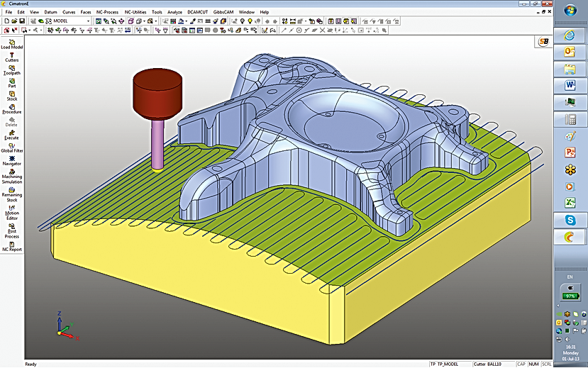Open the Tools menu

coord(157,12)
